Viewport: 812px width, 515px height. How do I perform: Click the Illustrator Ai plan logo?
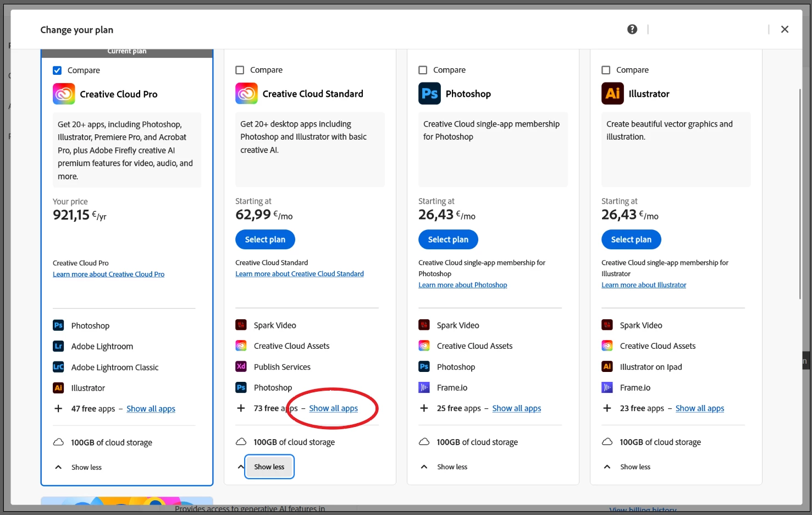612,94
